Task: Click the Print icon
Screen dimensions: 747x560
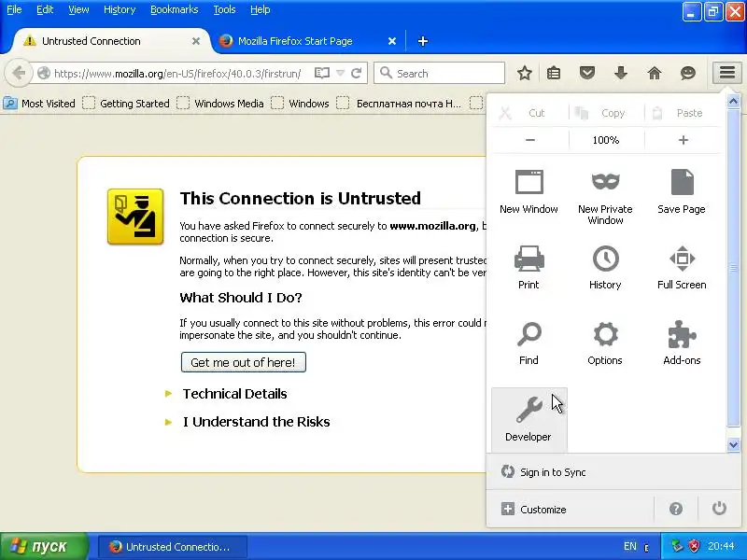Action: pos(529,259)
